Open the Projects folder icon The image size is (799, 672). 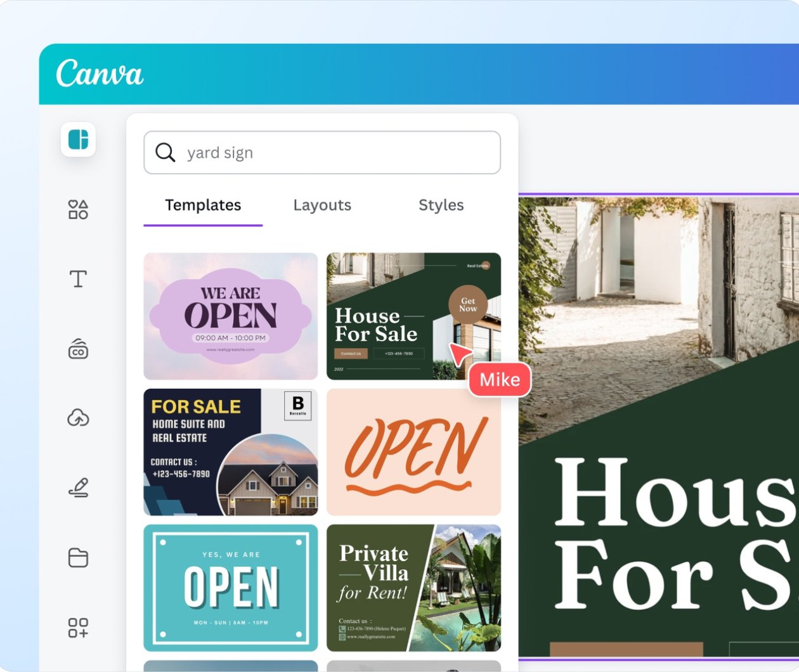pos(78,558)
